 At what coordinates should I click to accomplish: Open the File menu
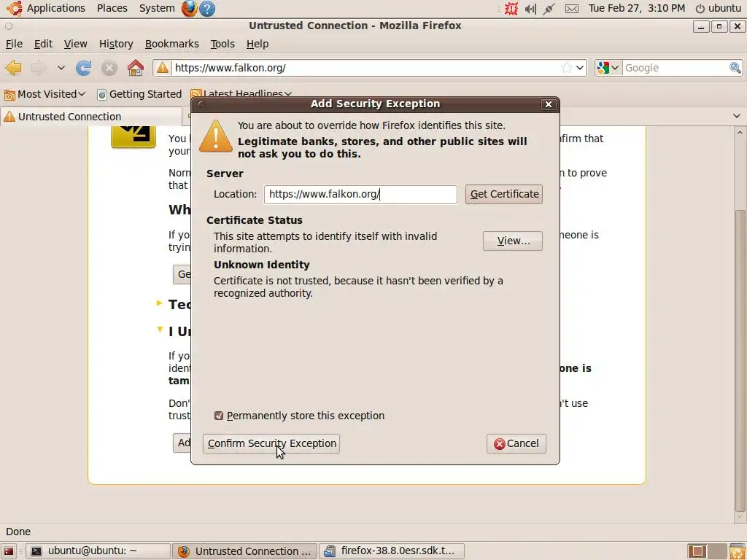(x=14, y=44)
